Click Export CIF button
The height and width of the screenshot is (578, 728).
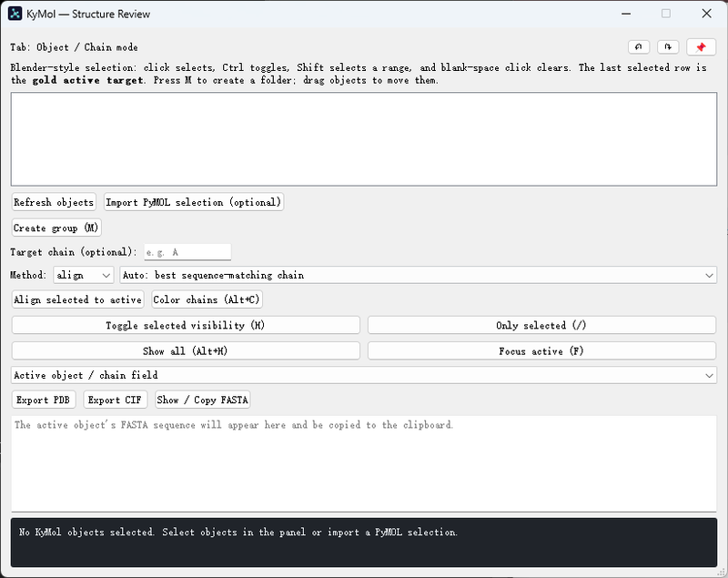pyautogui.click(x=116, y=400)
